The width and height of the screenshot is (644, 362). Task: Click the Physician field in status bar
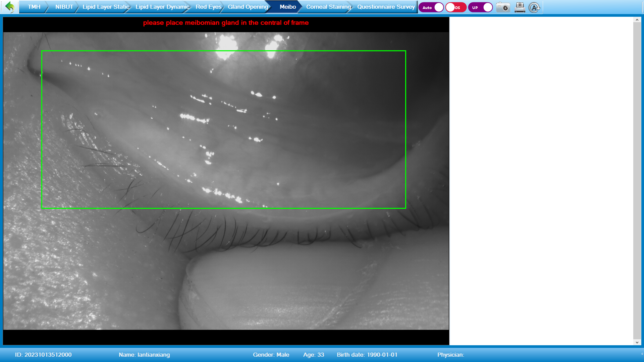(x=450, y=355)
